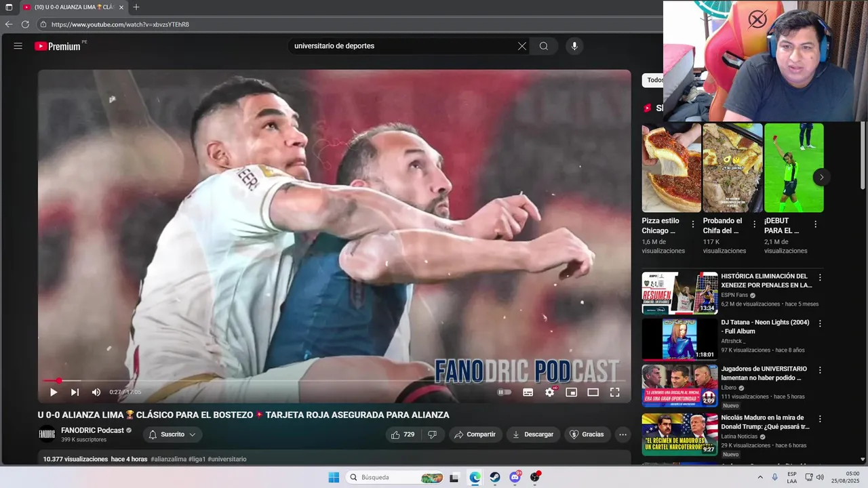Screen dimensions: 868x488
Task: Show hidden system tray icons chevron
Action: click(759, 477)
